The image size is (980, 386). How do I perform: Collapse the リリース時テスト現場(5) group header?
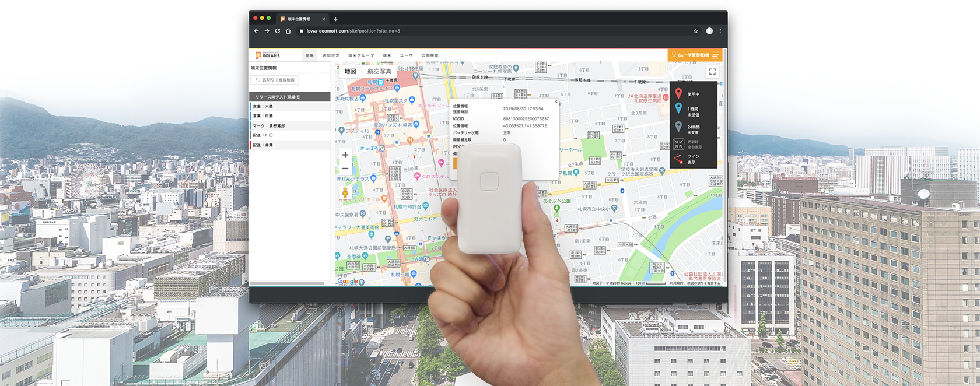(x=290, y=97)
